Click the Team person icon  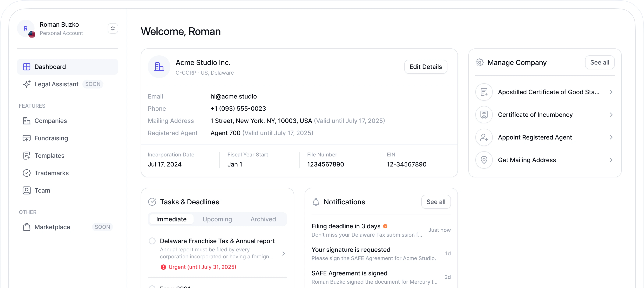pos(26,190)
